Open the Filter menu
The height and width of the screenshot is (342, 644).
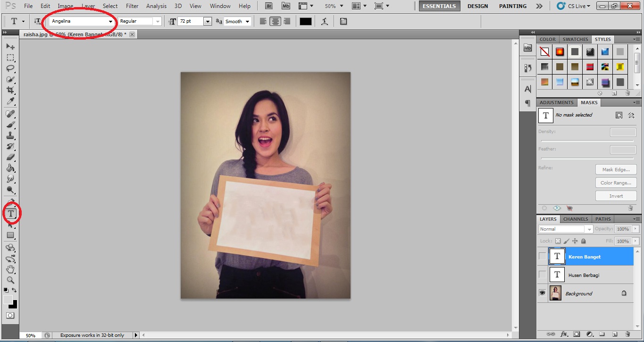(x=132, y=6)
